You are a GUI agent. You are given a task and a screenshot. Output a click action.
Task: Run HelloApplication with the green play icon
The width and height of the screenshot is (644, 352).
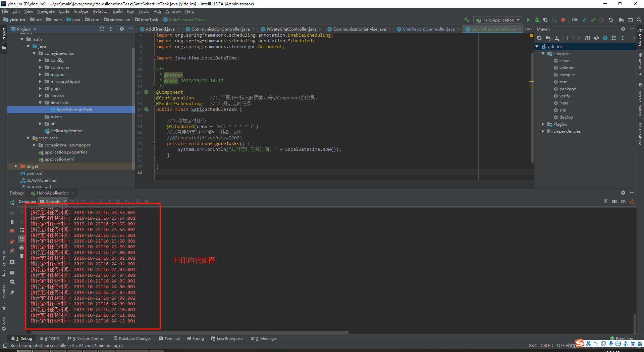pyautogui.click(x=528, y=20)
